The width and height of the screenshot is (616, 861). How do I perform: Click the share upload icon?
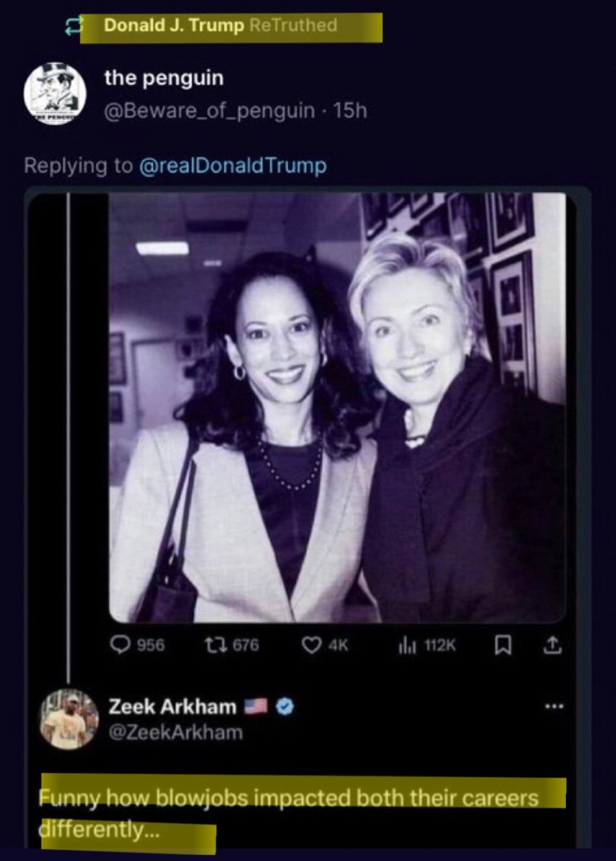pos(552,645)
